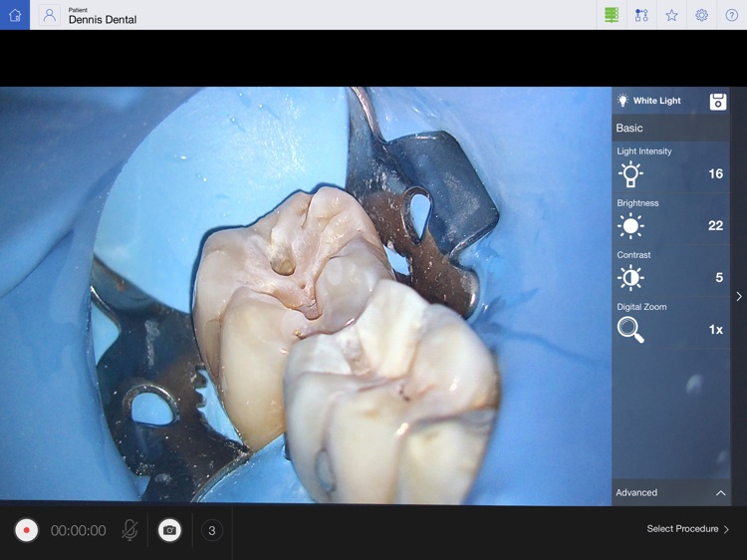Screen dimensions: 747x560
Task: Open settings gear
Action: [x=702, y=15]
